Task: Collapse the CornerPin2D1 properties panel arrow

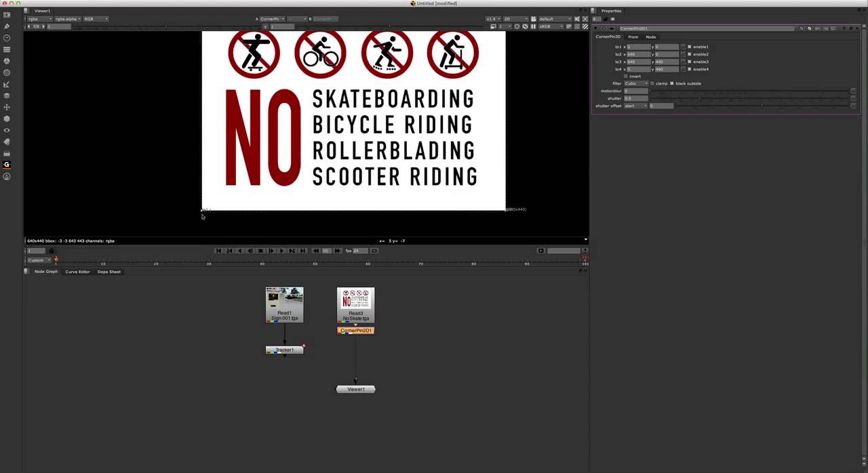Action: click(x=596, y=28)
